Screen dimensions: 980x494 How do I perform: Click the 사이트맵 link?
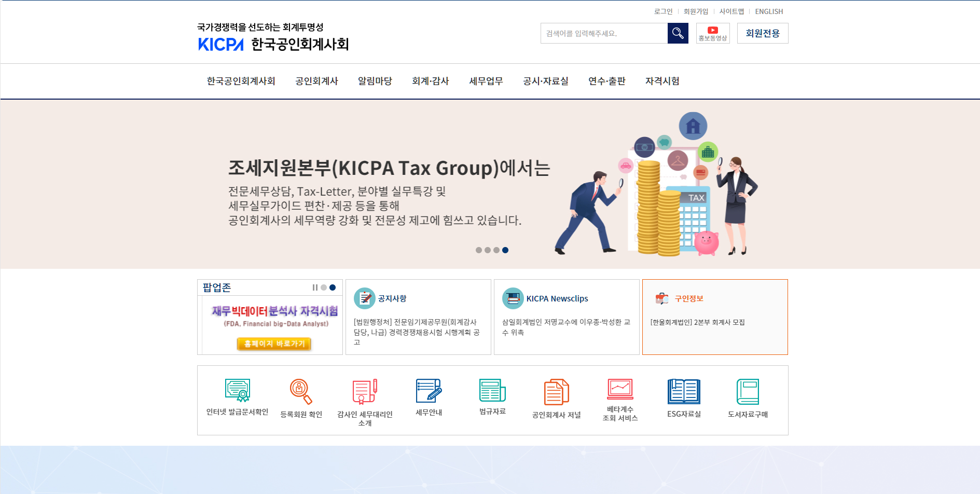point(731,11)
